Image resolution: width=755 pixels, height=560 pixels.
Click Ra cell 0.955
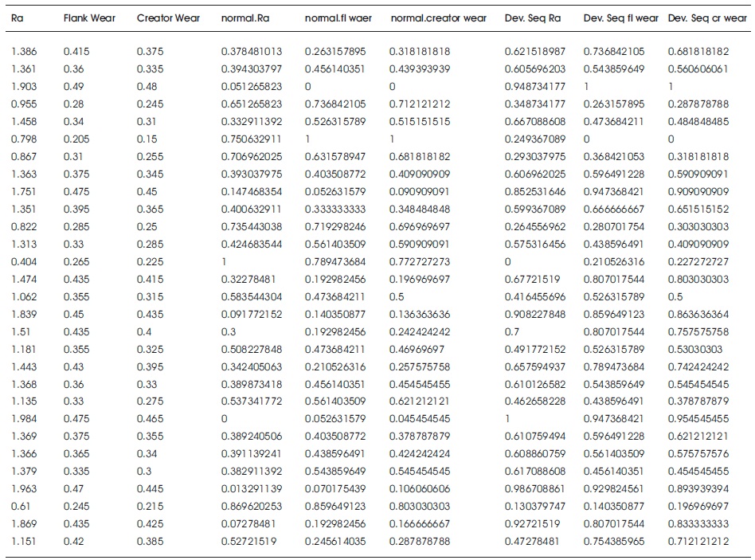coord(24,104)
